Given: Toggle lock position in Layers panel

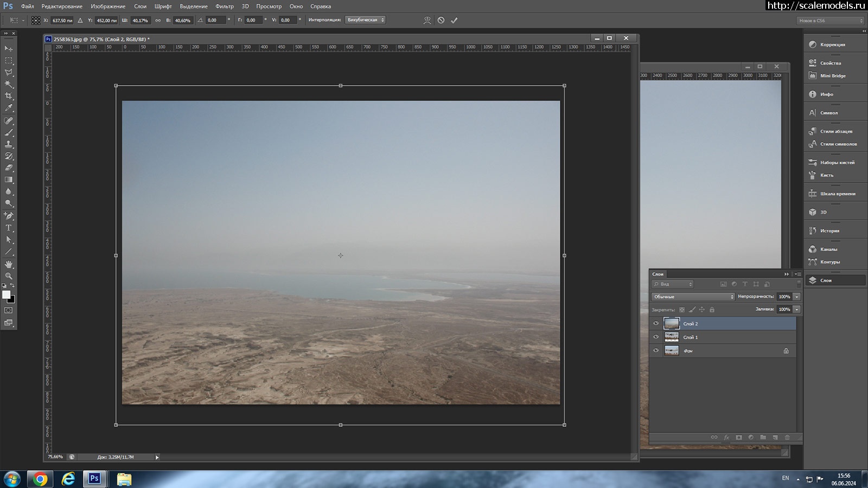Looking at the screenshot, I should pyautogui.click(x=701, y=310).
